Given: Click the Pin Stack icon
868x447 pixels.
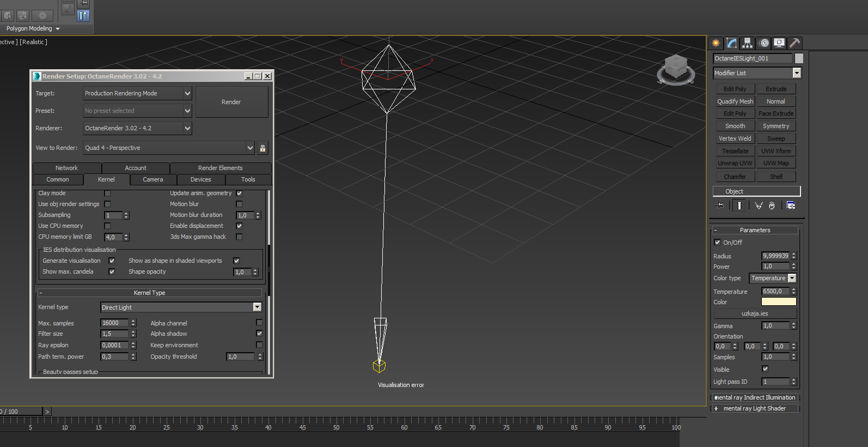Looking at the screenshot, I should coord(720,206).
